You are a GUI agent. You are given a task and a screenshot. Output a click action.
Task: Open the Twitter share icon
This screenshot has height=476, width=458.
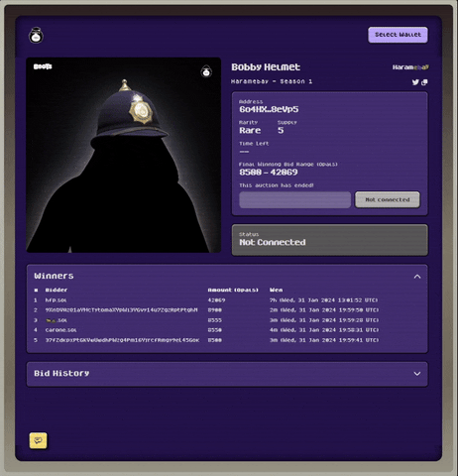tap(415, 82)
